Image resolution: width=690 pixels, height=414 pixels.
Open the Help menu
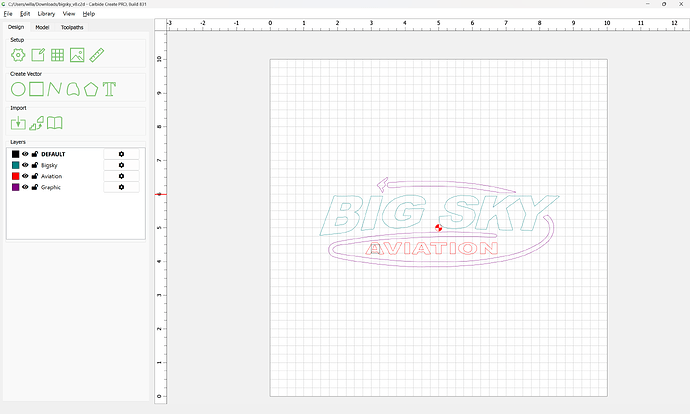(89, 14)
